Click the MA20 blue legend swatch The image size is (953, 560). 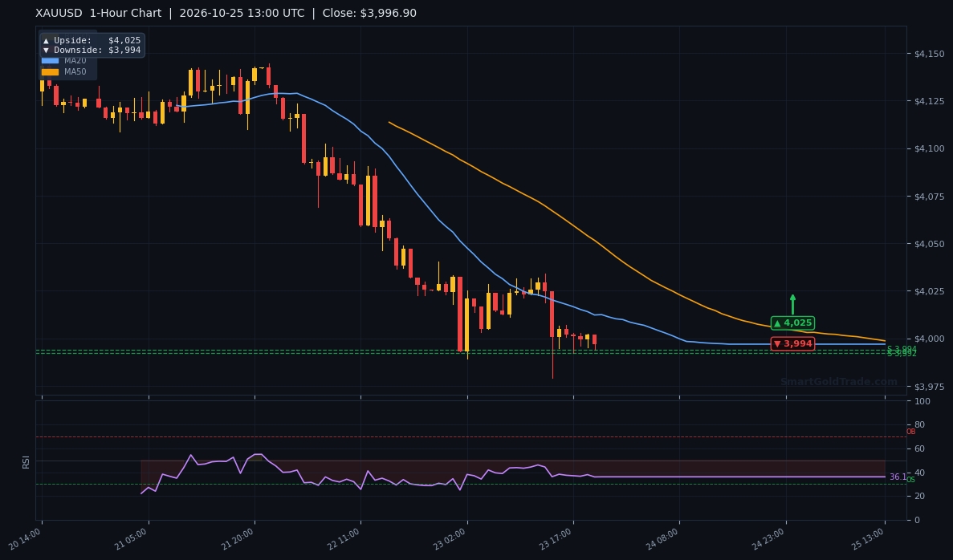point(50,61)
